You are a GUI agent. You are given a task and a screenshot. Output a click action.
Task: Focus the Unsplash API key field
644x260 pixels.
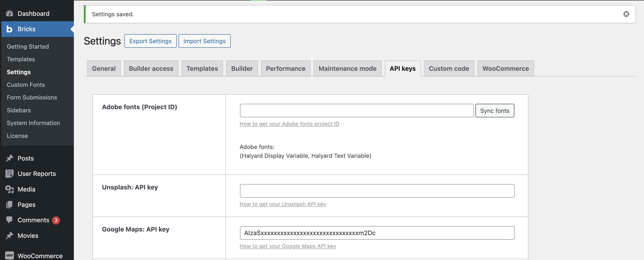377,191
